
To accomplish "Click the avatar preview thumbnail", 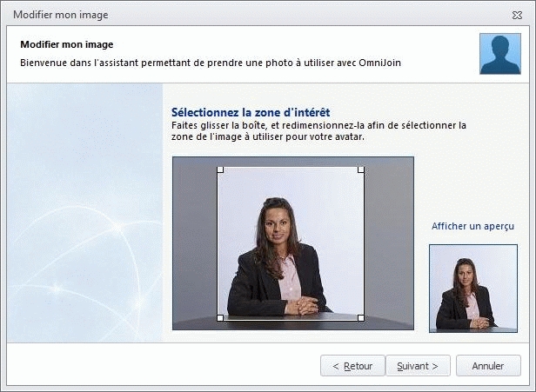I will (473, 289).
